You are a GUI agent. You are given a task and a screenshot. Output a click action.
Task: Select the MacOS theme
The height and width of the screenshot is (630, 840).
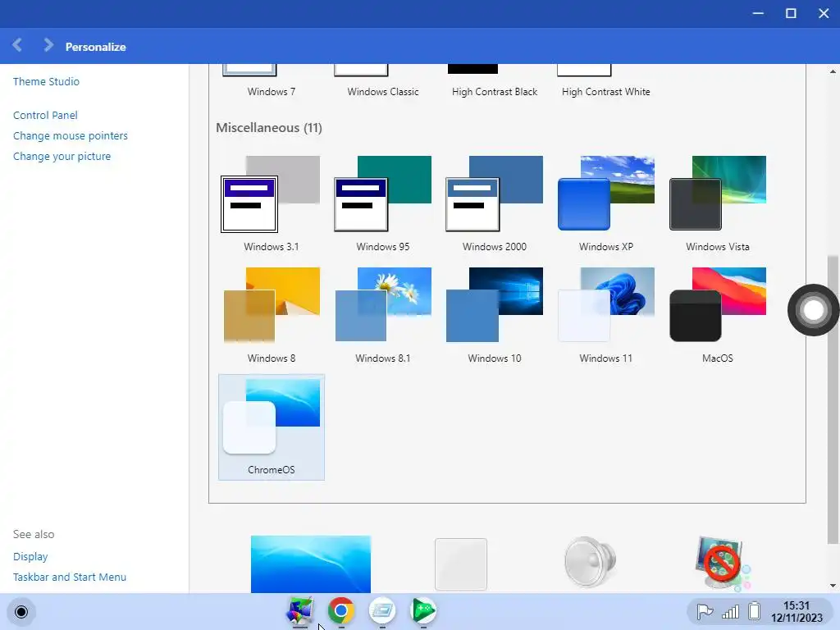tap(717, 316)
